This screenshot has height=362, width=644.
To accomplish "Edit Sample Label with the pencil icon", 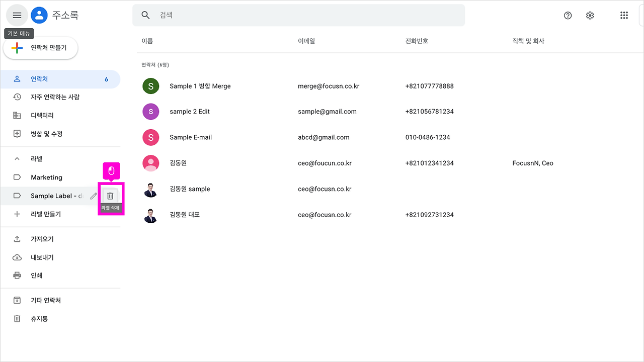I will (94, 196).
